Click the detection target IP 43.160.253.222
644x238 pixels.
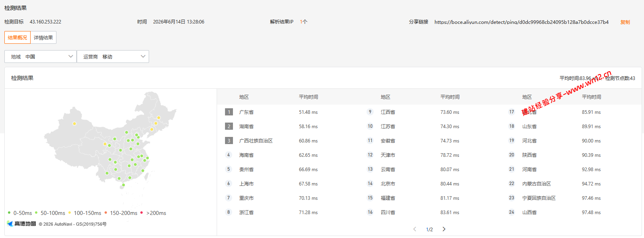[45, 22]
